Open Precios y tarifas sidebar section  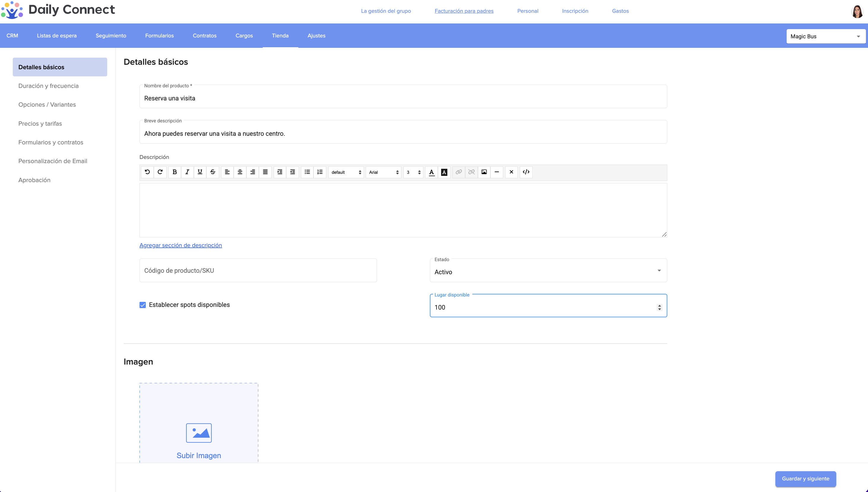pyautogui.click(x=40, y=124)
